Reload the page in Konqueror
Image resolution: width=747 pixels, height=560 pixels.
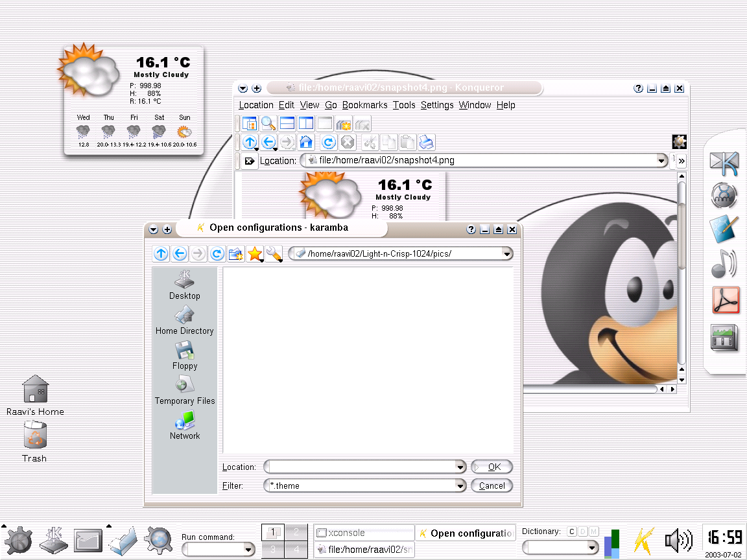pyautogui.click(x=328, y=142)
